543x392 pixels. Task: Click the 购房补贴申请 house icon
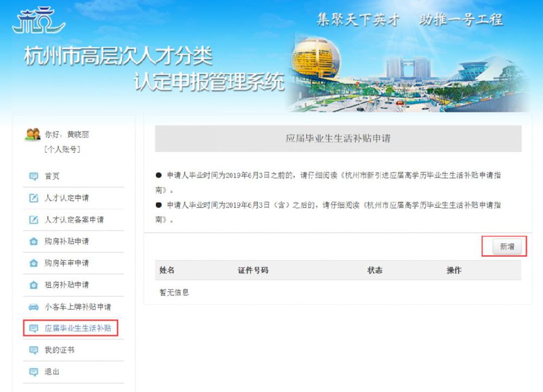pyautogui.click(x=34, y=242)
